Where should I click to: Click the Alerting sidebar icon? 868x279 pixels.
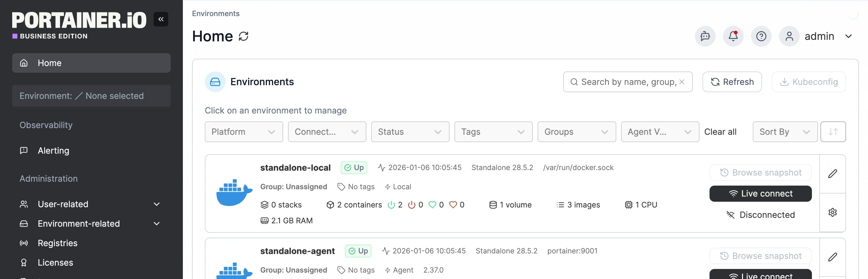23,150
